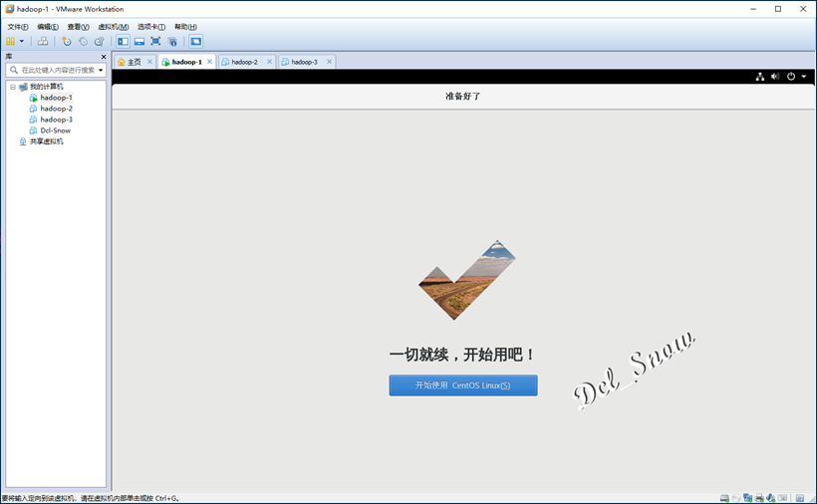
Task: Select 共享虚拟机 in the library tree
Action: pos(47,141)
